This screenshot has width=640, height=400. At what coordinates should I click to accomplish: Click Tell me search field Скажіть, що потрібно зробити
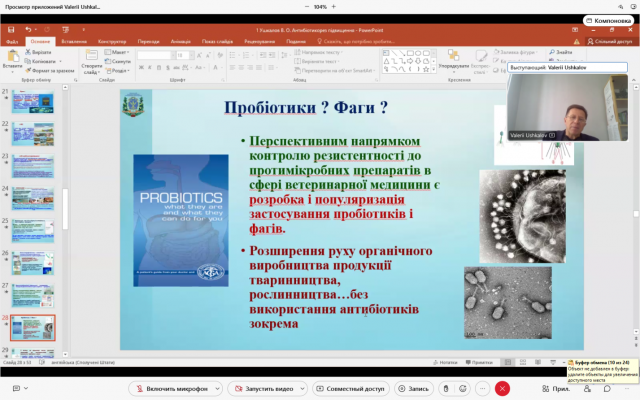(x=356, y=42)
